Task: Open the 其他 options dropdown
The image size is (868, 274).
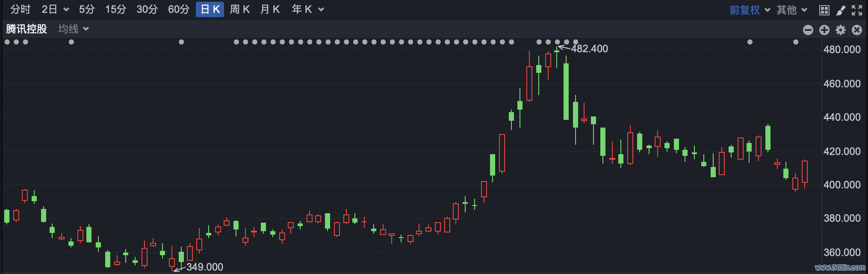Action: [x=791, y=10]
